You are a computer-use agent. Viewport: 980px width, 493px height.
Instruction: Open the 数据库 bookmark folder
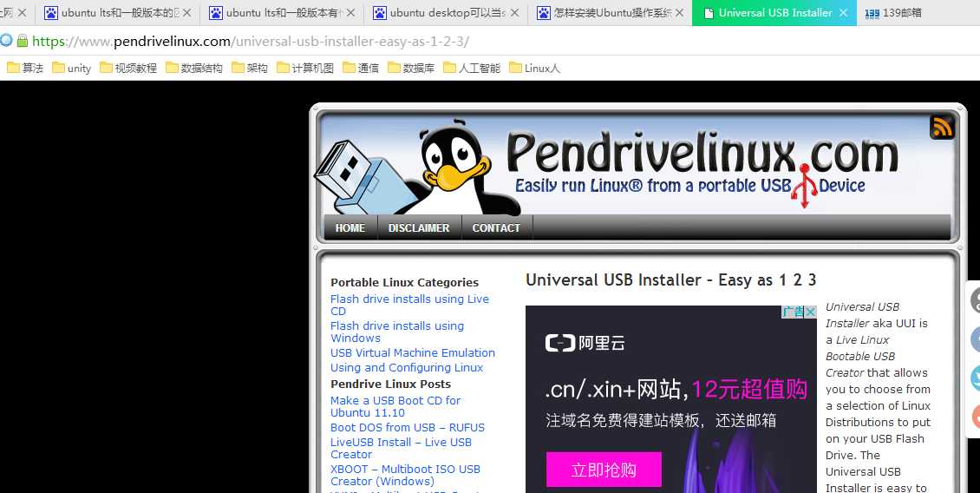tap(411, 69)
